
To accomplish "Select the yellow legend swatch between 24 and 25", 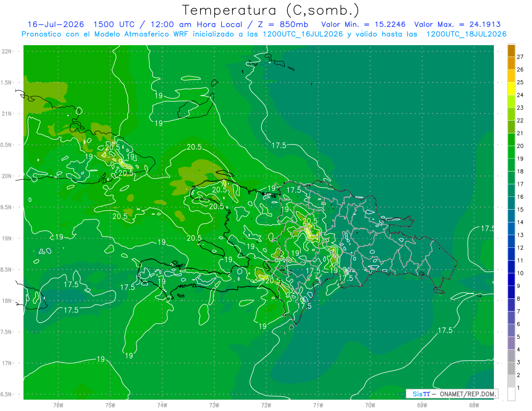I will point(511,89).
